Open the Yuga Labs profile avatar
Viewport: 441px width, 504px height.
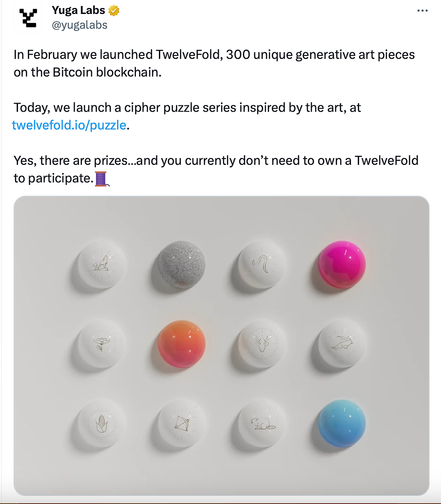coord(28,18)
